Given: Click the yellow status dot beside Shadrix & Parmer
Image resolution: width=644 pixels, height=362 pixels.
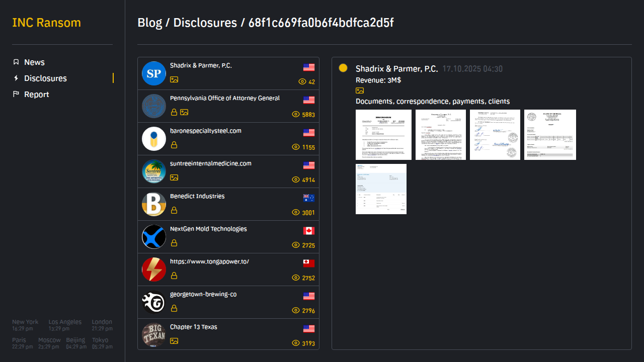Looking at the screenshot, I should [343, 68].
